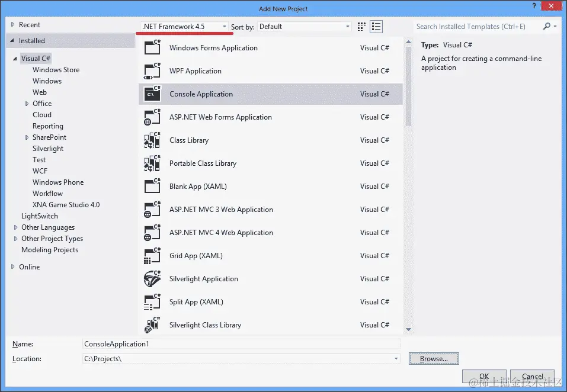Viewport: 567px width, 392px height.
Task: Click the ASP.NET MVC 4 Web Application icon
Action: [x=152, y=233]
